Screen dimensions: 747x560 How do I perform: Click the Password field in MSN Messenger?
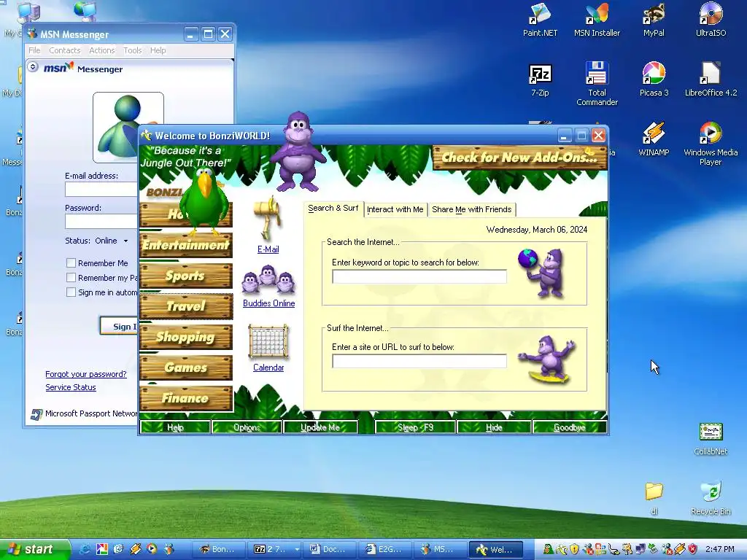(x=101, y=222)
